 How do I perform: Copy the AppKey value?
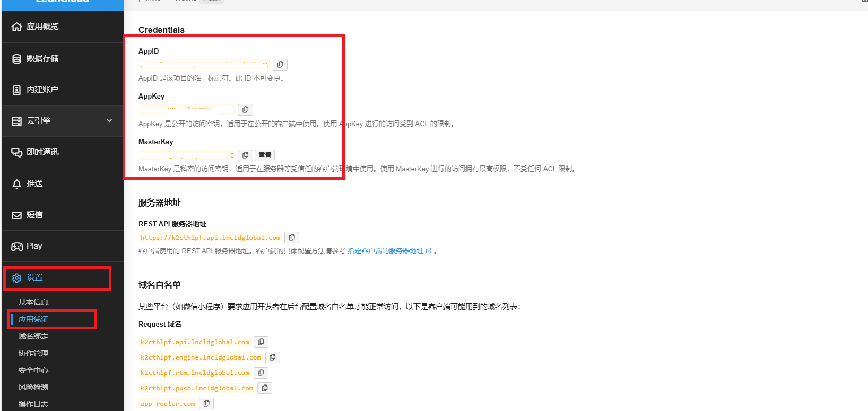(x=245, y=110)
